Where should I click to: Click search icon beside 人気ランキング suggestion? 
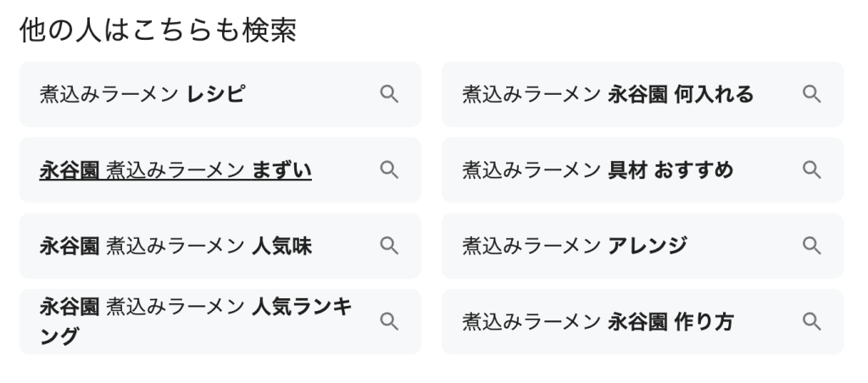tap(388, 321)
